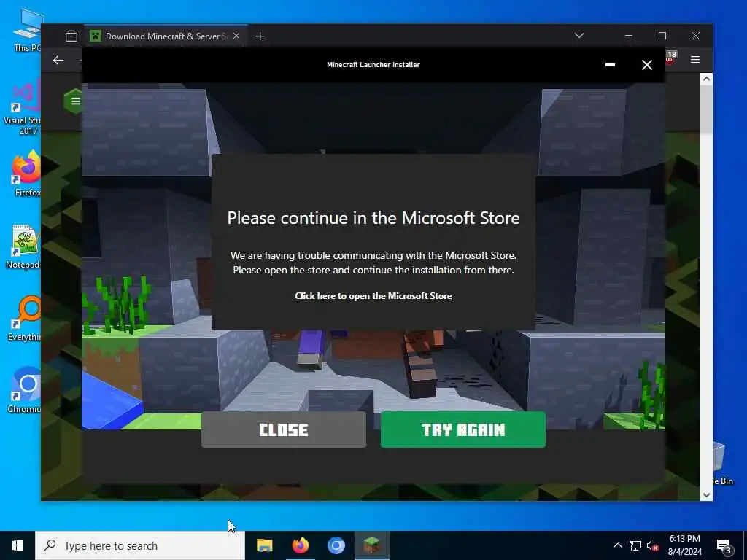Click the scrollbar down arrow
Image resolution: width=747 pixels, height=560 pixels.
tap(706, 495)
